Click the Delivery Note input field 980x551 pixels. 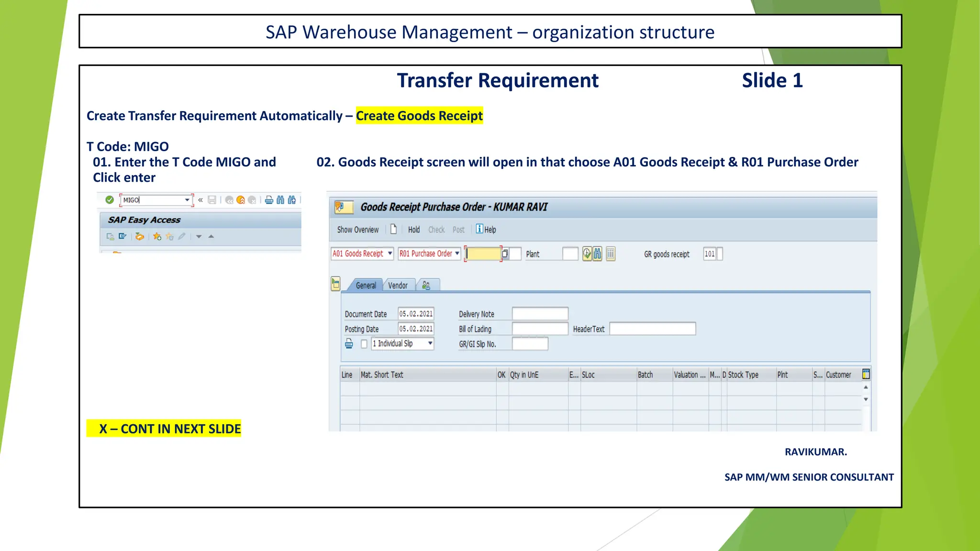click(x=540, y=314)
